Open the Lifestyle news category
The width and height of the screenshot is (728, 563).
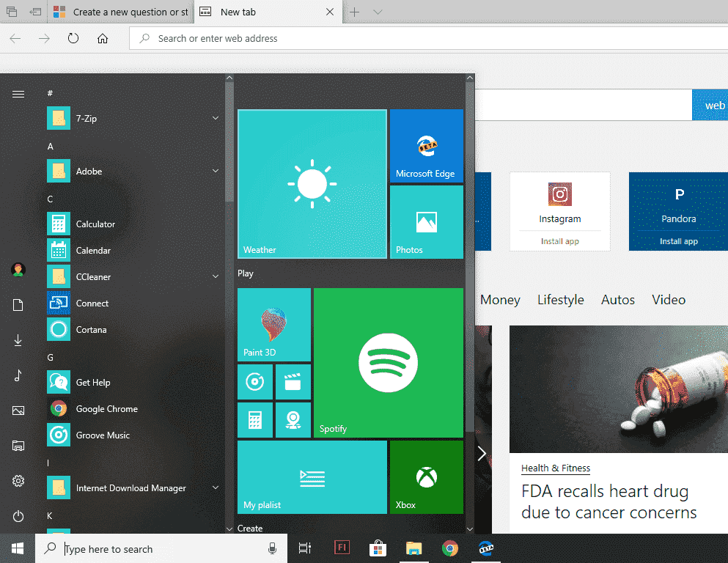click(x=560, y=300)
